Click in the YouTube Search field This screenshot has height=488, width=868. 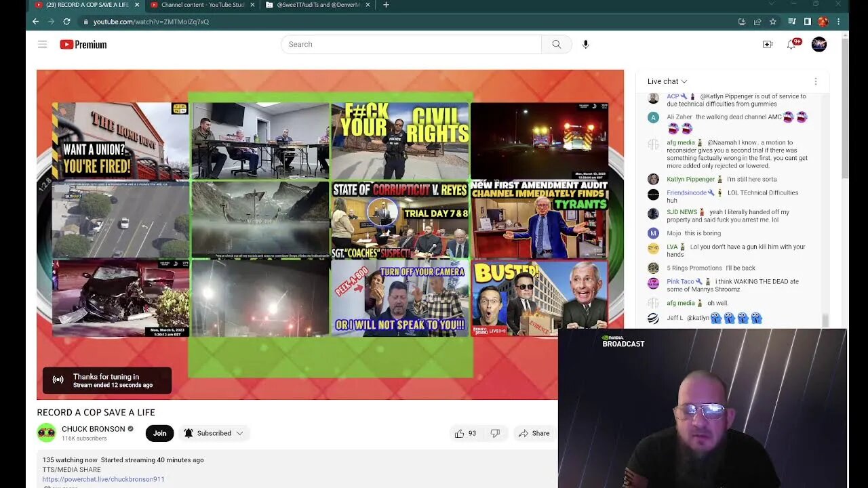pos(411,44)
